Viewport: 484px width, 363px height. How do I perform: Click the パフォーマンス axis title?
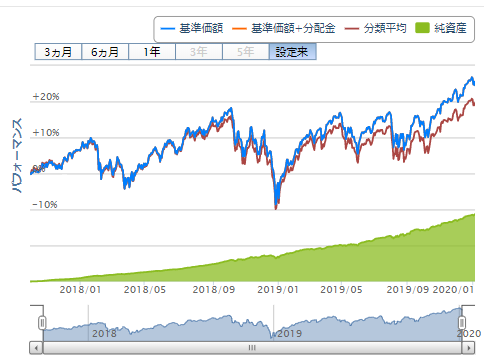(x=18, y=155)
